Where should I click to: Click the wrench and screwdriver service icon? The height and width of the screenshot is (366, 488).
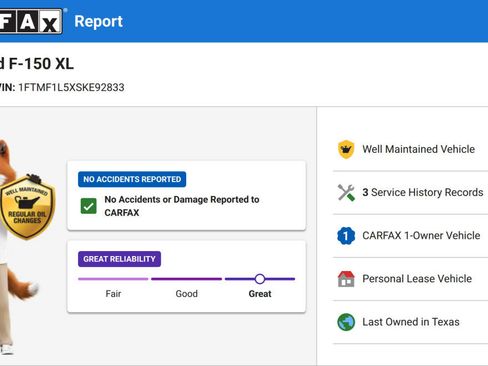(x=346, y=192)
